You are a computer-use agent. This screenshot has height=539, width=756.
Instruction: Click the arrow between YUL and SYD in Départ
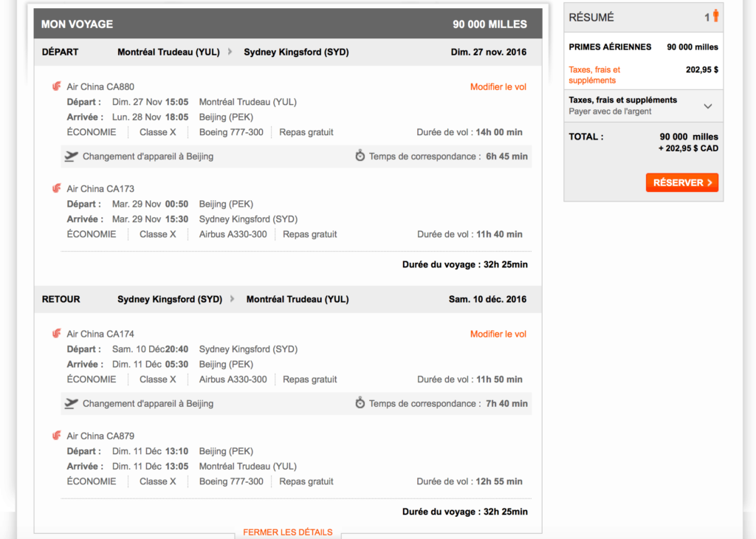pyautogui.click(x=230, y=52)
